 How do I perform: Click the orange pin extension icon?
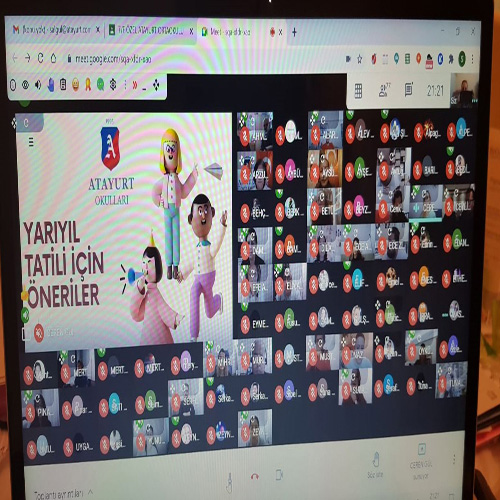(418, 59)
